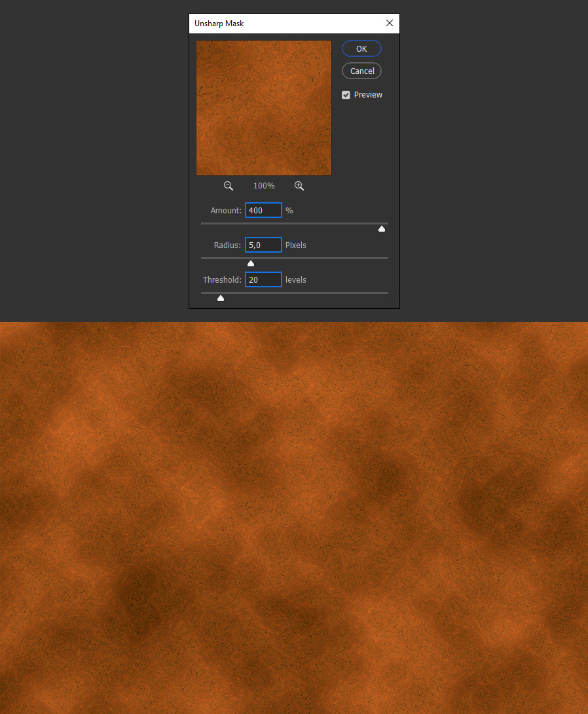588x714 pixels.
Task: Click the Threshold slider handle
Action: [221, 298]
